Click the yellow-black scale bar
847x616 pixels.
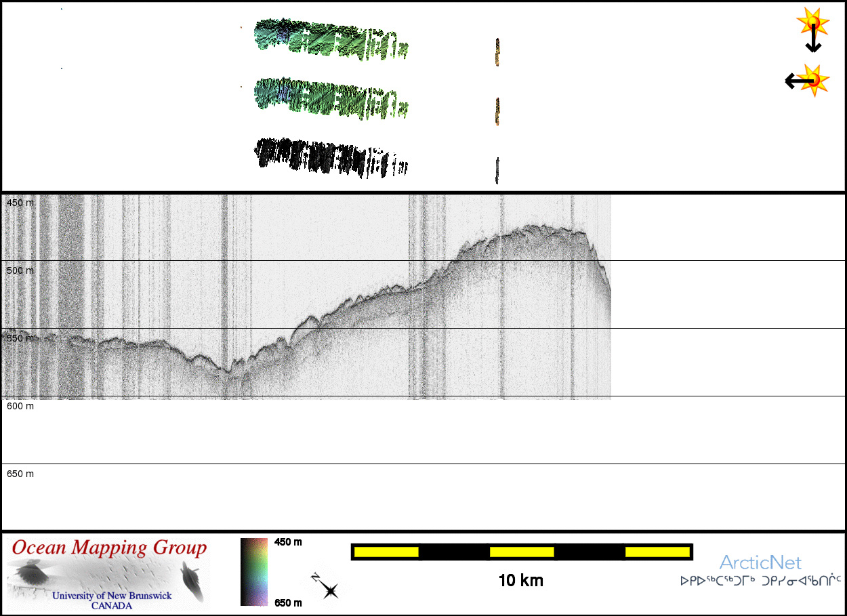pyautogui.click(x=521, y=552)
